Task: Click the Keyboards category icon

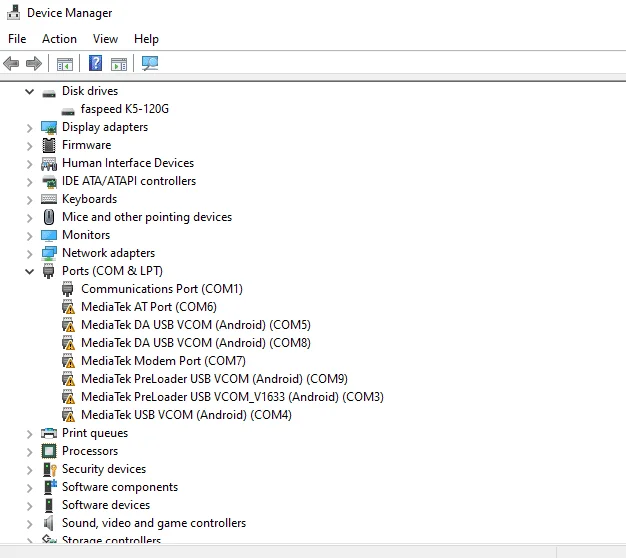Action: [x=49, y=199]
